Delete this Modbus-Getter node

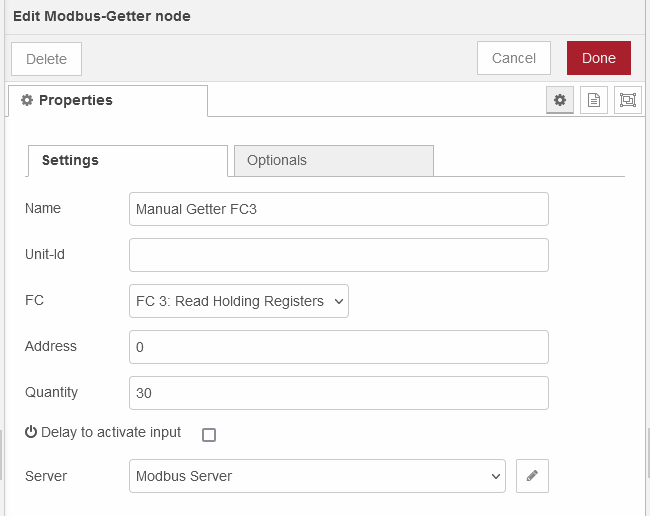click(46, 59)
